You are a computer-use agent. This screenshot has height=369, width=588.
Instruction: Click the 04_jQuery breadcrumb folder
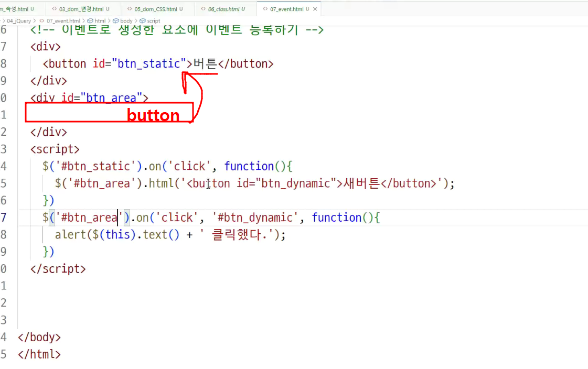tap(19, 21)
